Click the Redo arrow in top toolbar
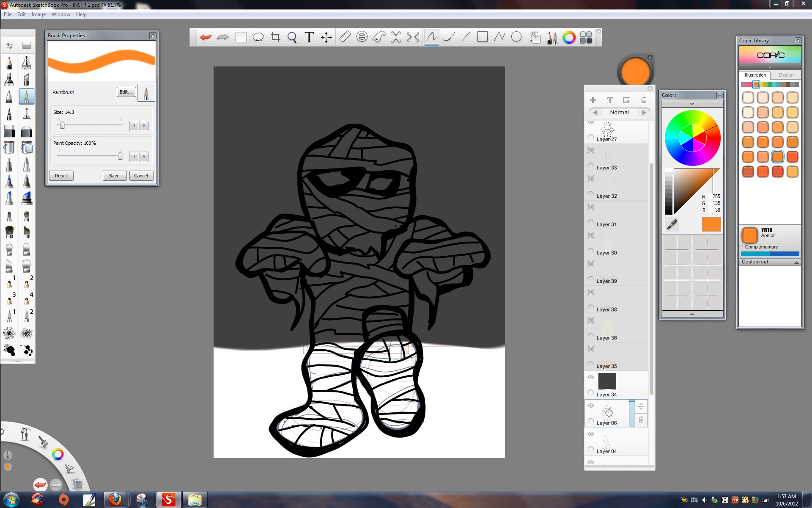Image resolution: width=812 pixels, height=508 pixels. coord(222,37)
